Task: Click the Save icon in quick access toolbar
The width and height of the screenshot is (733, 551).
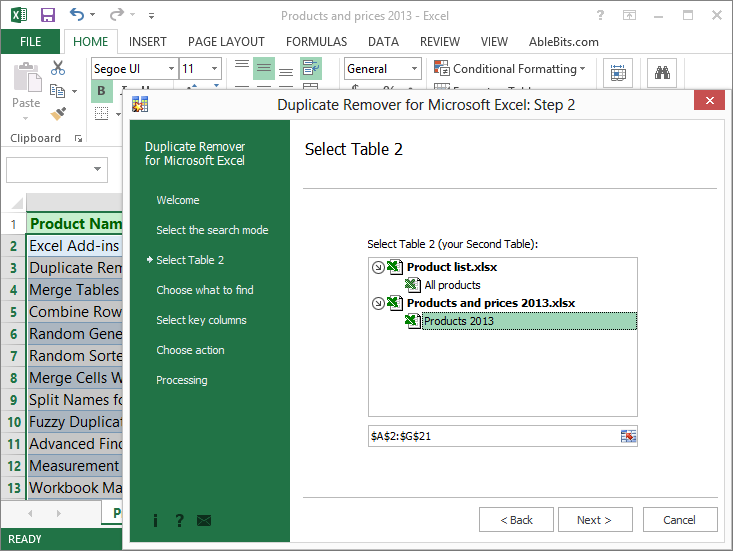Action: point(48,15)
